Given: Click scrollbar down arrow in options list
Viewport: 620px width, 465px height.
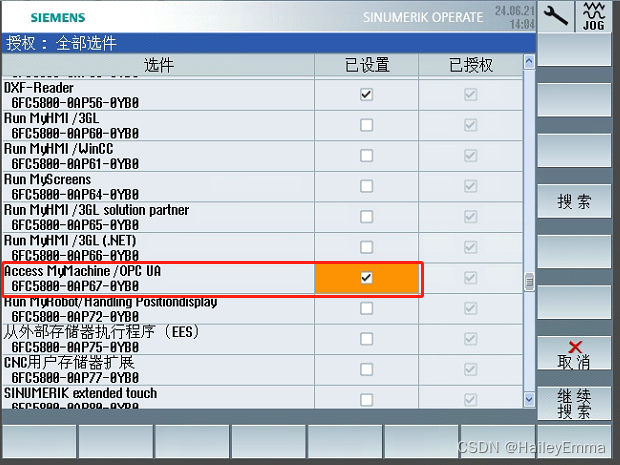Looking at the screenshot, I should pos(529,399).
